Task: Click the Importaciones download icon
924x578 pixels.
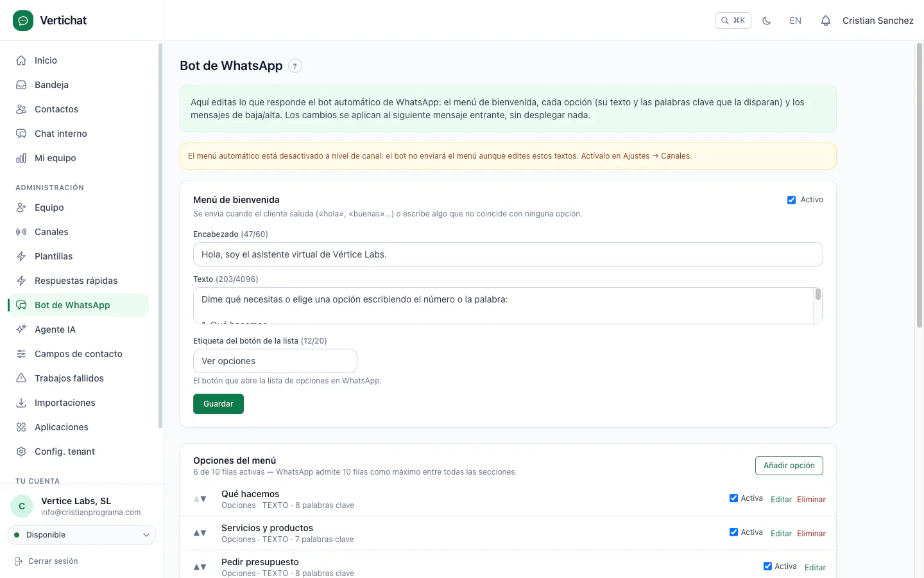Action: coord(21,403)
